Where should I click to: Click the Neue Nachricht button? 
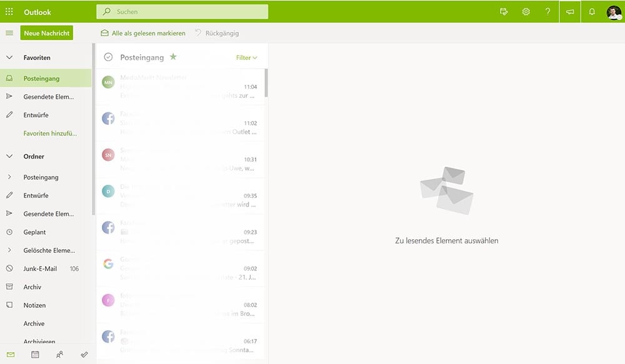click(46, 33)
